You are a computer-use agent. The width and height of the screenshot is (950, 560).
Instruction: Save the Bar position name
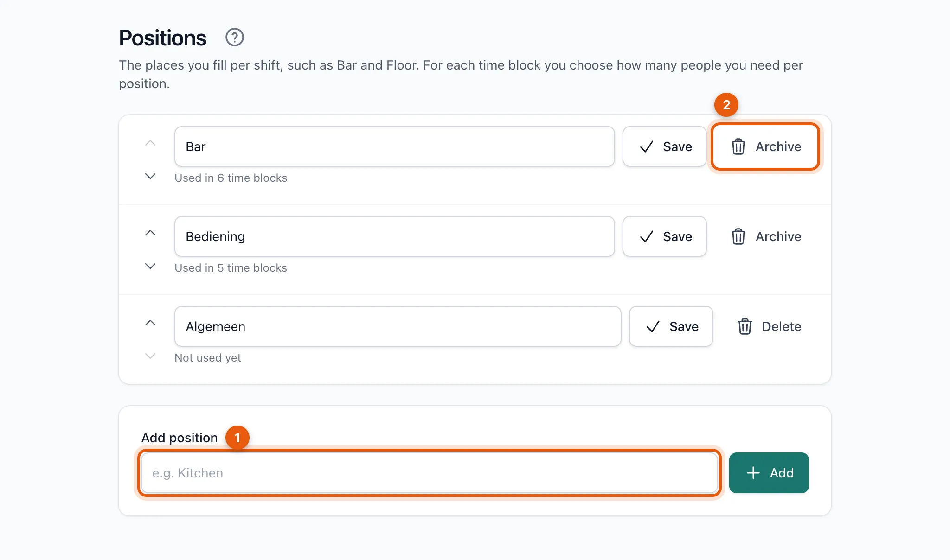click(665, 146)
